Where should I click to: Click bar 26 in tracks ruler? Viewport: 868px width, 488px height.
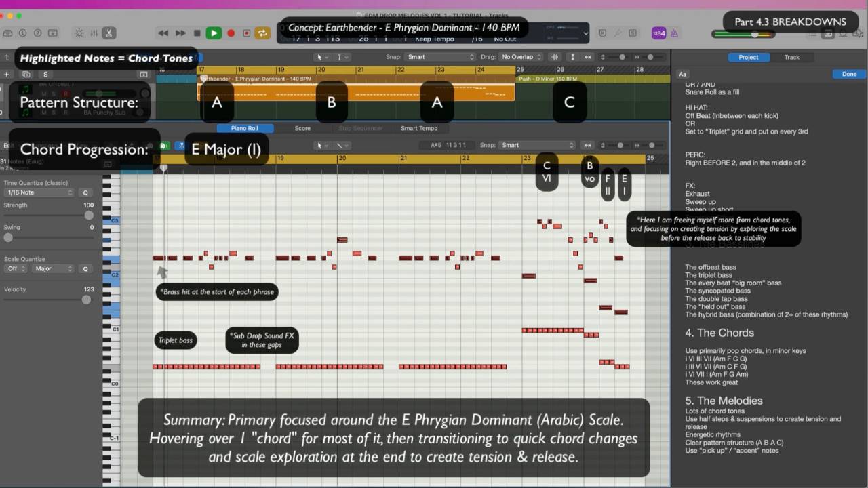tap(560, 70)
